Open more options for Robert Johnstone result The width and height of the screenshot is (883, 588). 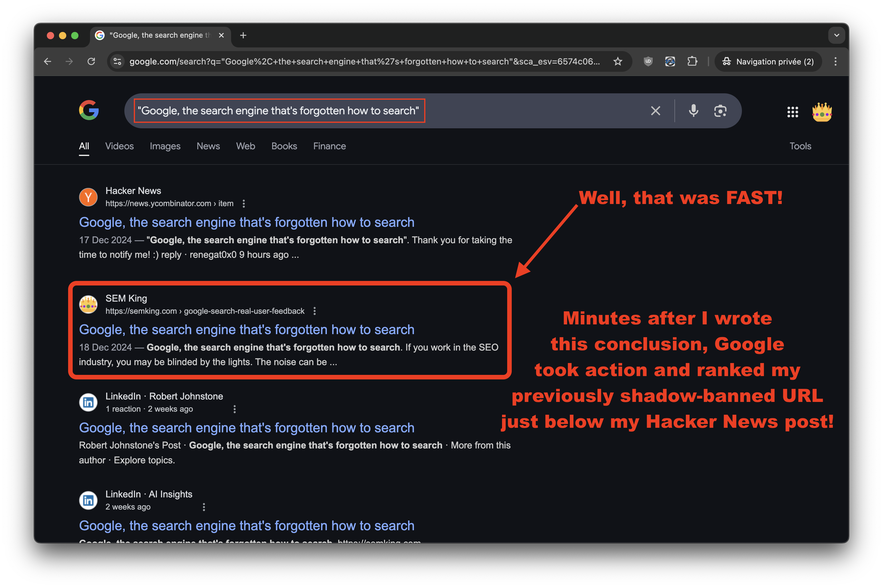click(x=234, y=409)
